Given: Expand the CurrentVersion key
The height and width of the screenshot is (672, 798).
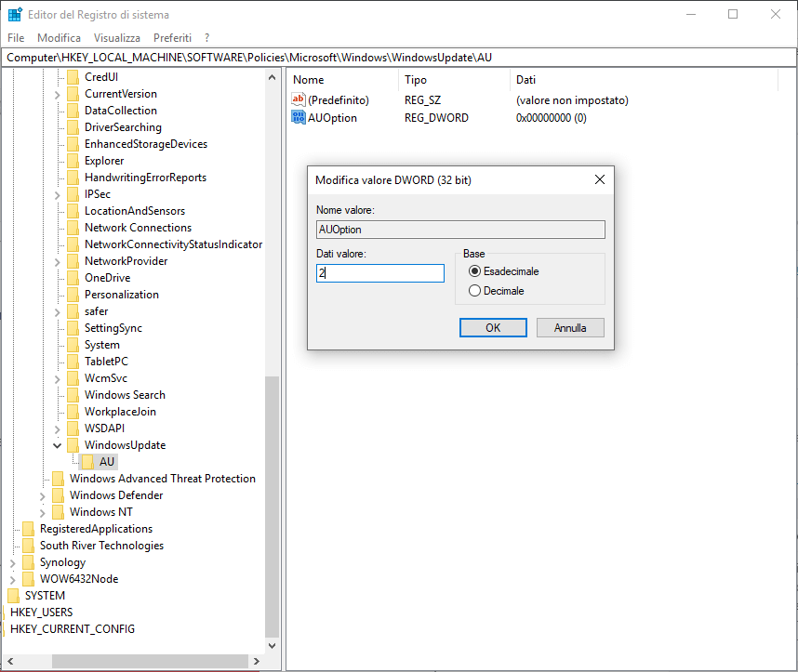Looking at the screenshot, I should pyautogui.click(x=57, y=95).
